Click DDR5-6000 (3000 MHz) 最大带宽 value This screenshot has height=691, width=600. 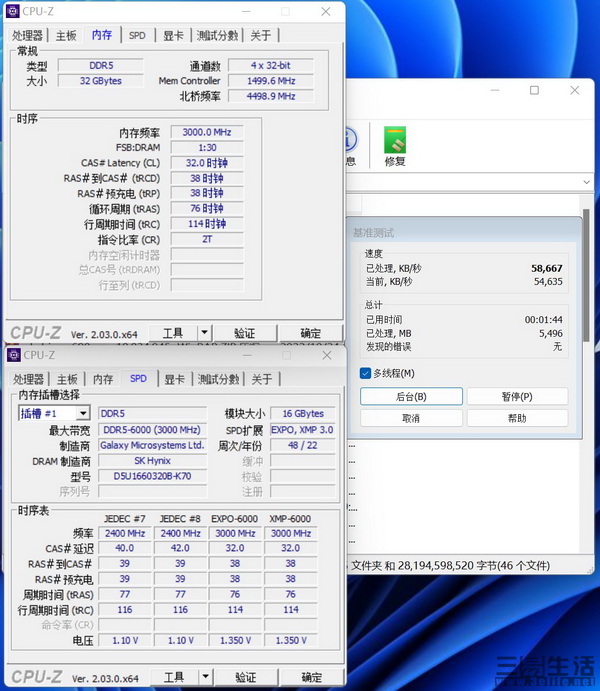pos(152,430)
